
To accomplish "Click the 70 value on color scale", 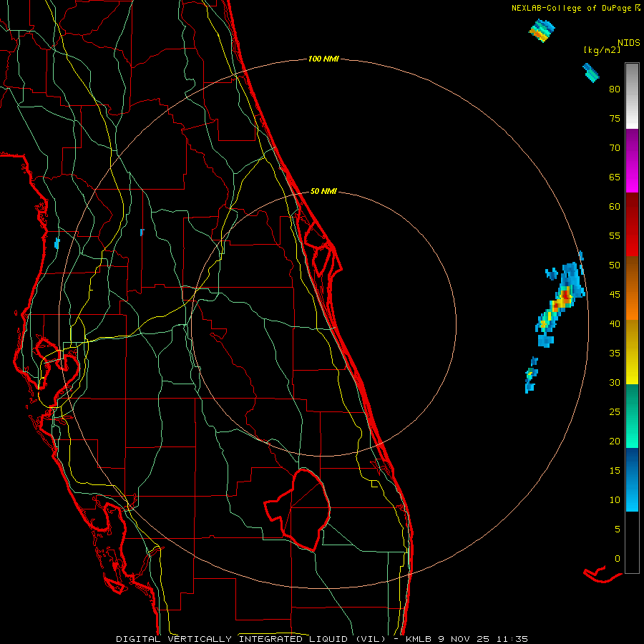I will coord(615,148).
